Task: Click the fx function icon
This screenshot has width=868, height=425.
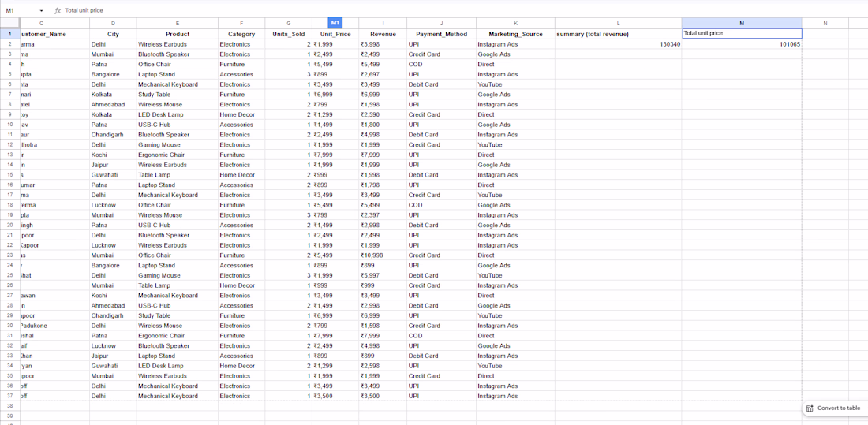Action: 57,10
